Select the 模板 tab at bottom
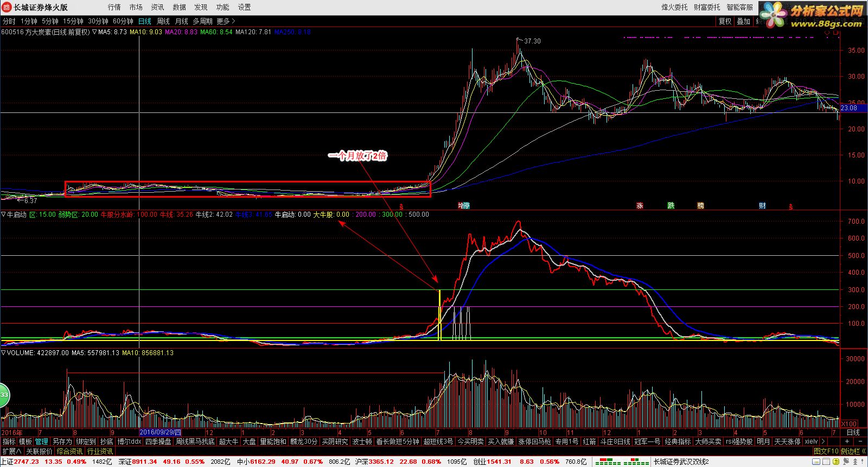868x467 pixels. tap(25, 441)
